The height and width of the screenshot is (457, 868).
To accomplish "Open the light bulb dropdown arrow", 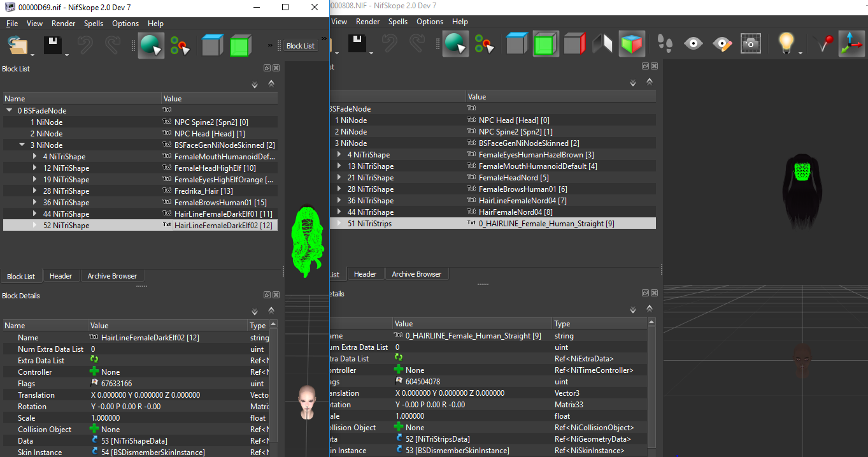I will click(x=800, y=52).
